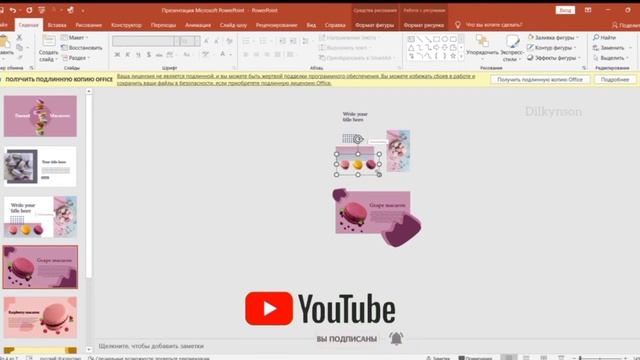Toggle text Shadow (S)
The width and height of the screenshot is (640, 360).
(149, 54)
